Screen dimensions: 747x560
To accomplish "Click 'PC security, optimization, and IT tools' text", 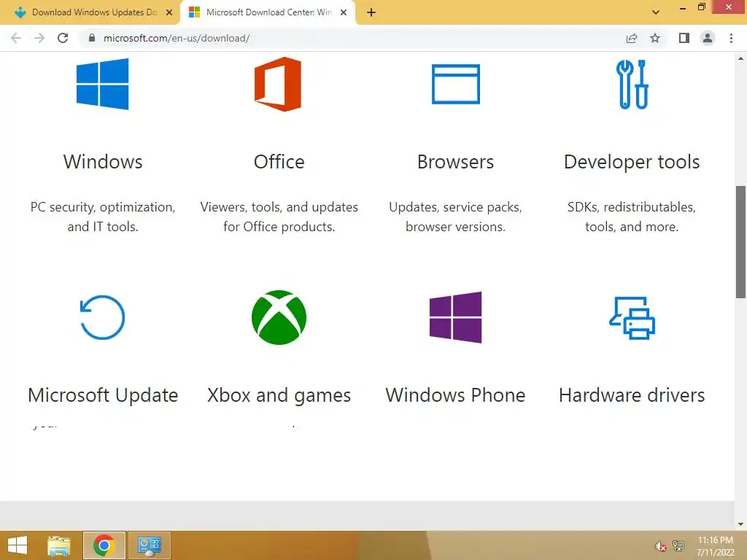I will tap(103, 217).
